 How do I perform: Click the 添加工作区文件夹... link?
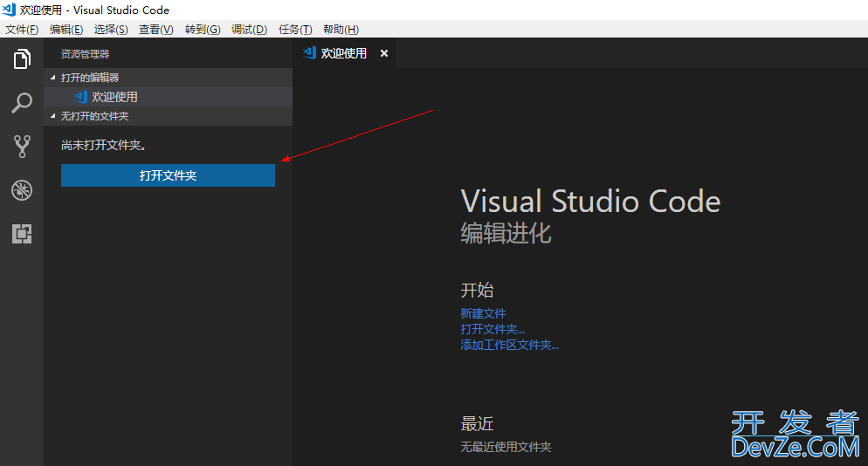pyautogui.click(x=510, y=345)
